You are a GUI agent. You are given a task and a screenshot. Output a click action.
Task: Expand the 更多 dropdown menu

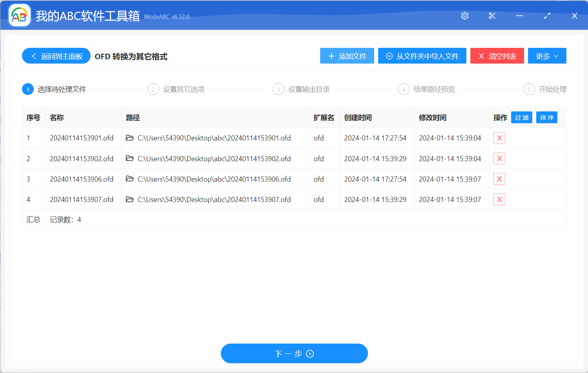547,56
